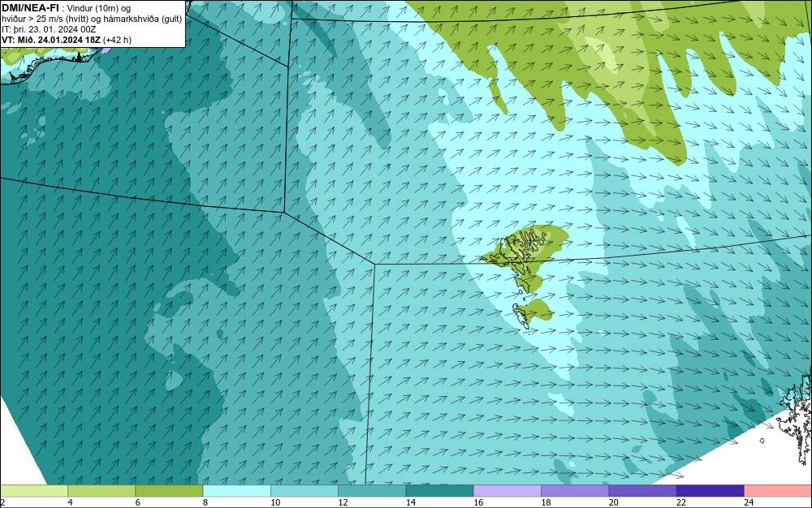Click the Shetland coastline outline at right edge
812x508 pixels.
coord(796,419)
